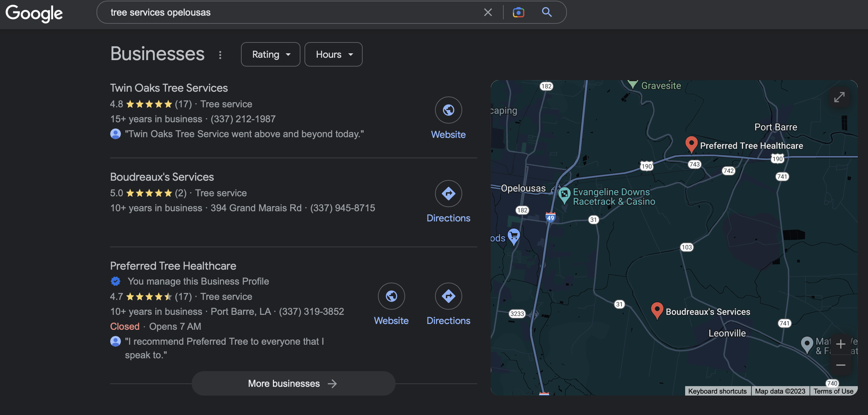The height and width of the screenshot is (415, 868).
Task: Click Twin Oaks Tree Services website globe icon
Action: pyautogui.click(x=448, y=110)
